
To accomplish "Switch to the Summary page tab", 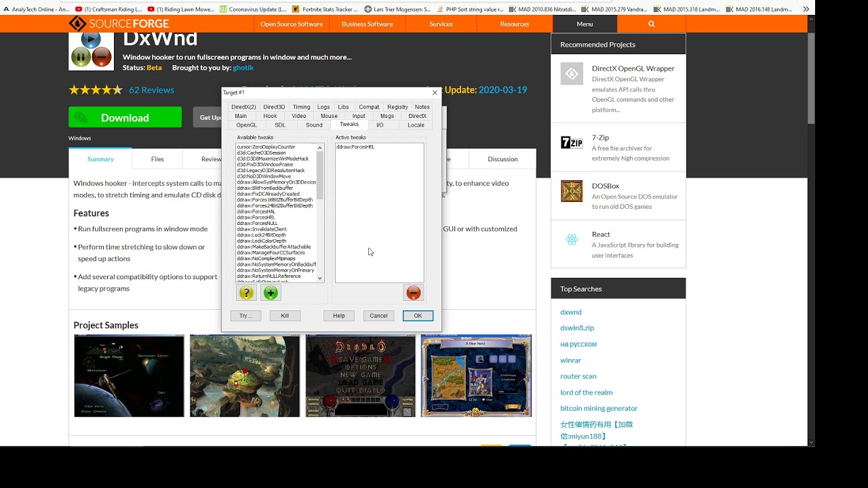I will point(100,159).
